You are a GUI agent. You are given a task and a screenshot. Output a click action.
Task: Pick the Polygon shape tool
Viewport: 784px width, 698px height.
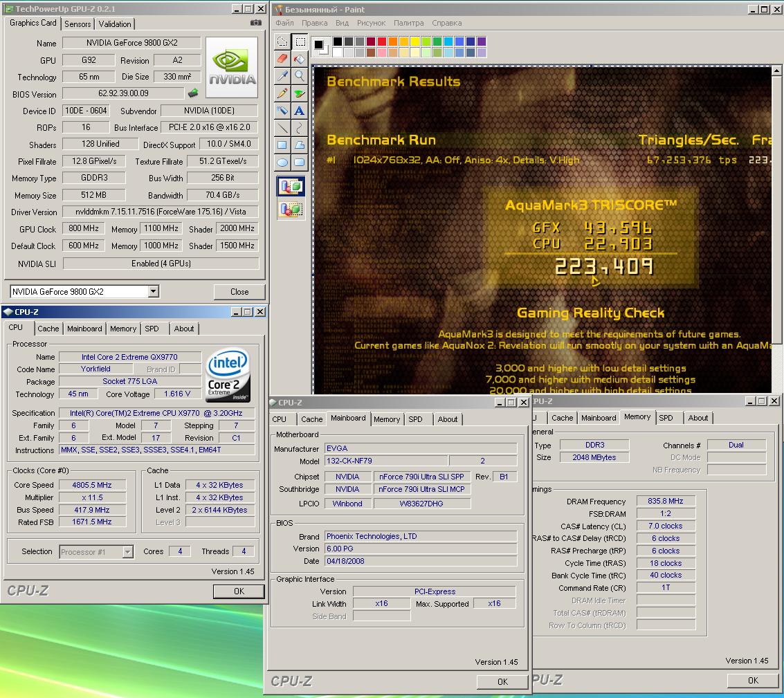pos(300,145)
